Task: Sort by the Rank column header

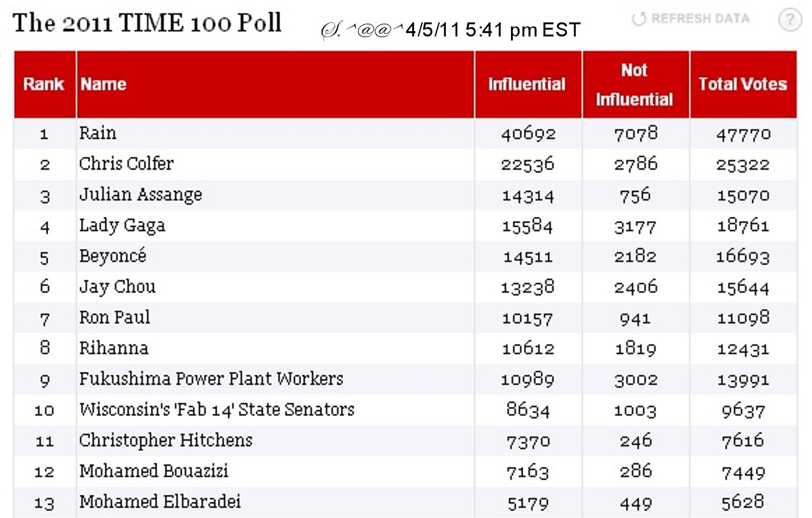Action: [44, 85]
